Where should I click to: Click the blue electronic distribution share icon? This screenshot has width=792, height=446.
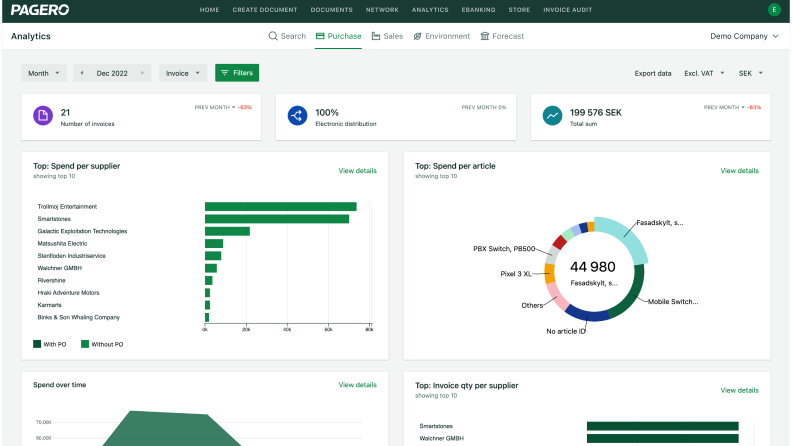(x=296, y=116)
